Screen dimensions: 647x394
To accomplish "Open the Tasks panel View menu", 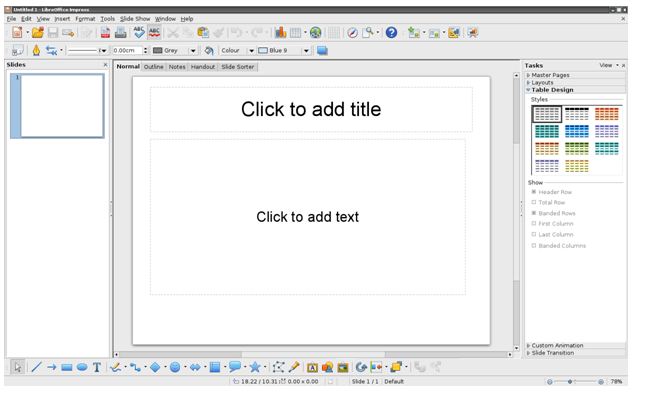I will click(609, 65).
